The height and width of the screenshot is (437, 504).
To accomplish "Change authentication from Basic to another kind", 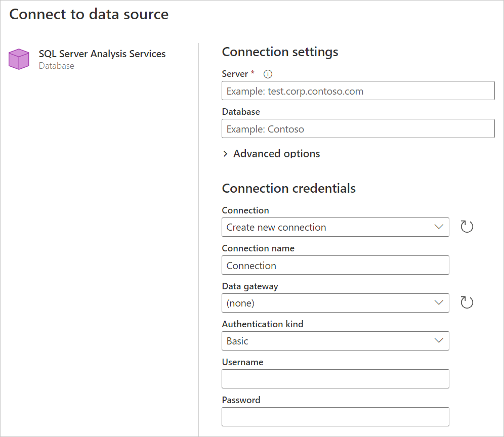I will pyautogui.click(x=438, y=340).
